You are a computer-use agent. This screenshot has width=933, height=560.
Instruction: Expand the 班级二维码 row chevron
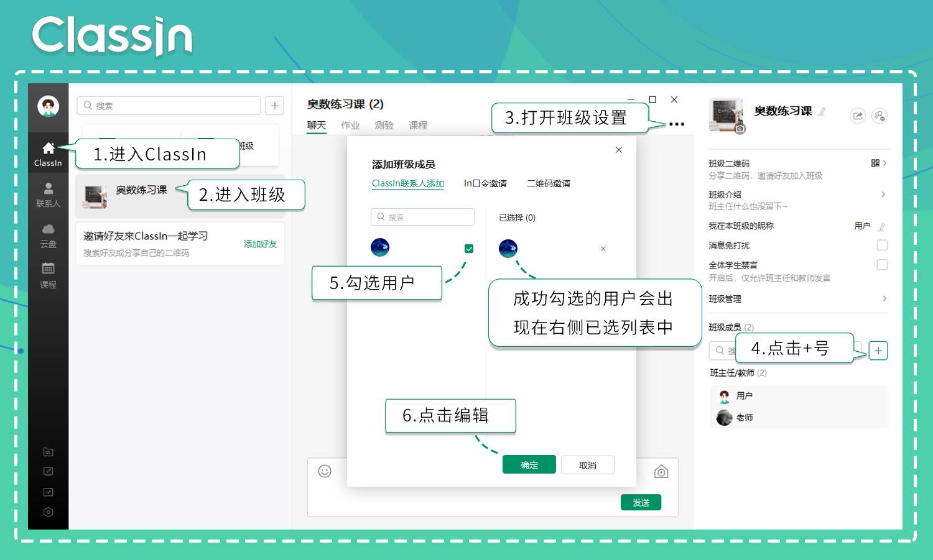tap(884, 163)
